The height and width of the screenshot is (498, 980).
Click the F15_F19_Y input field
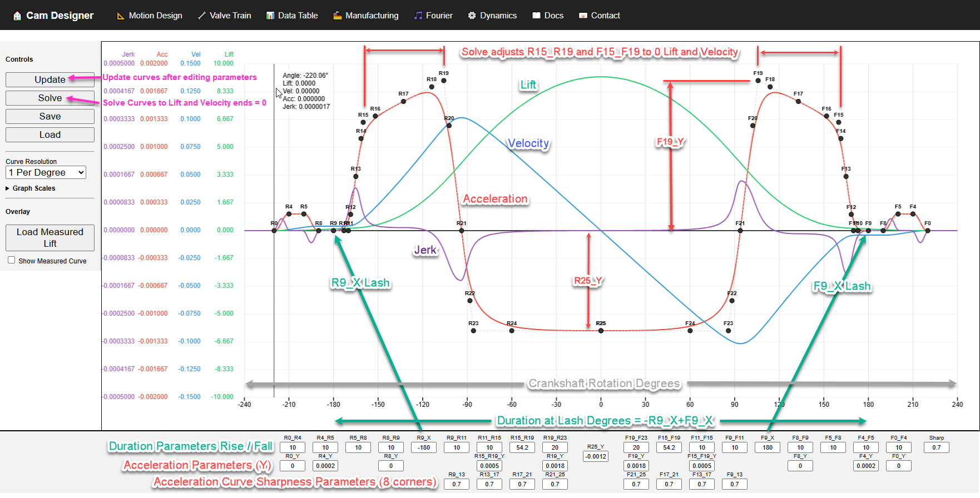pos(702,466)
